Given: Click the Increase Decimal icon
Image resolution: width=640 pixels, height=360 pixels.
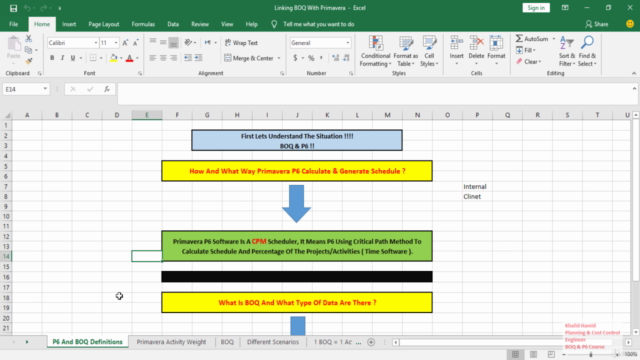Looking at the screenshot, I should tap(336, 58).
